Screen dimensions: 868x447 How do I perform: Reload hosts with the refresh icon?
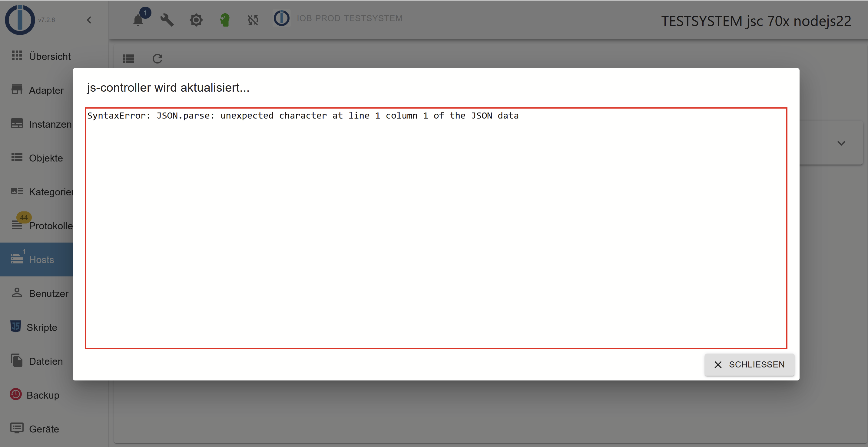click(x=157, y=59)
